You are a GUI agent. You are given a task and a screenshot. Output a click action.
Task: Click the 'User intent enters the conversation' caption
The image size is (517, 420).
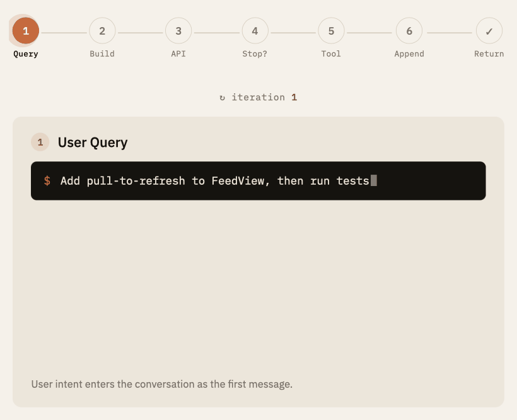(x=162, y=384)
